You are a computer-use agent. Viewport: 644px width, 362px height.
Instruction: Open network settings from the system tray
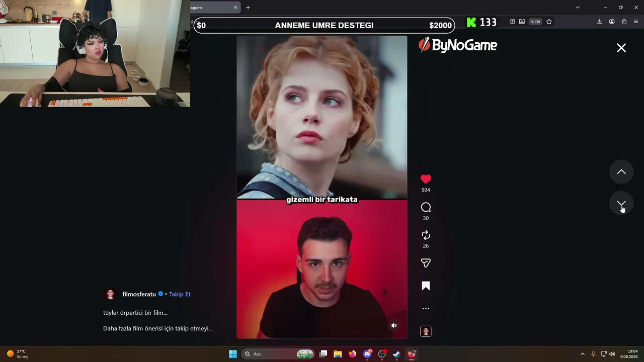coord(604,354)
